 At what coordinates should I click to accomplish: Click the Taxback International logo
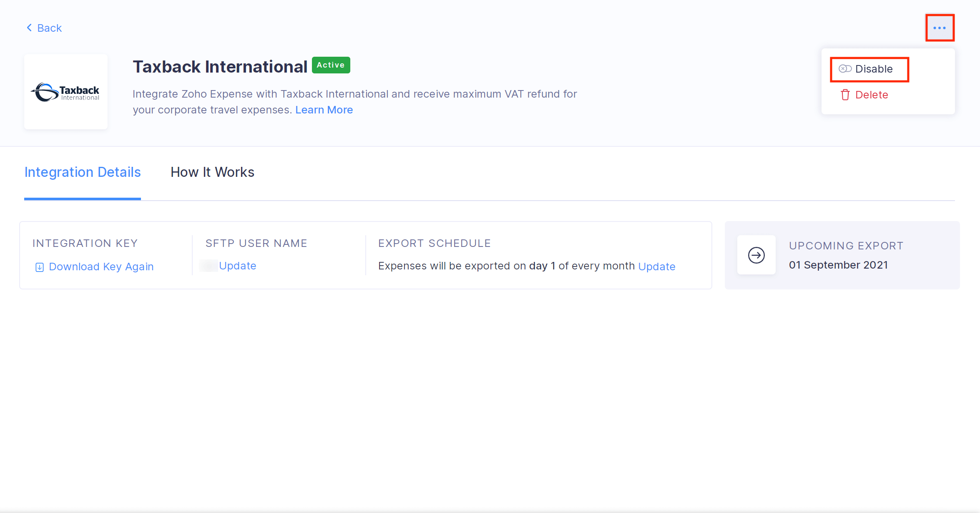[65, 91]
